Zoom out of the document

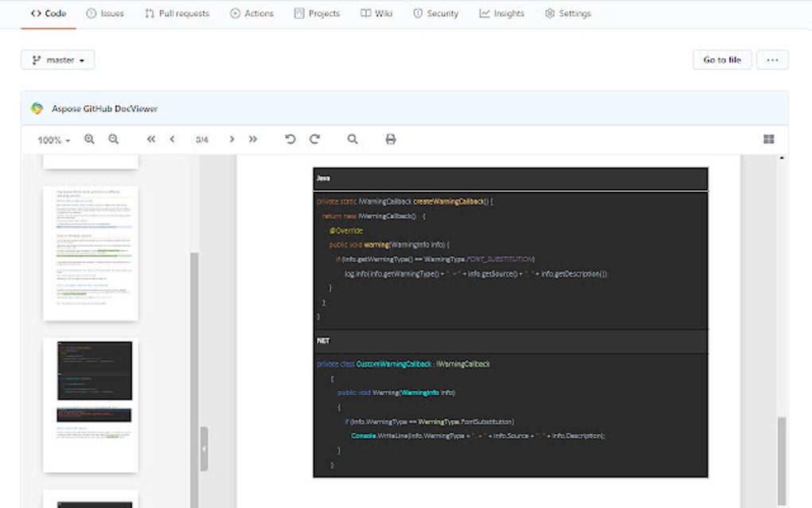(x=114, y=139)
